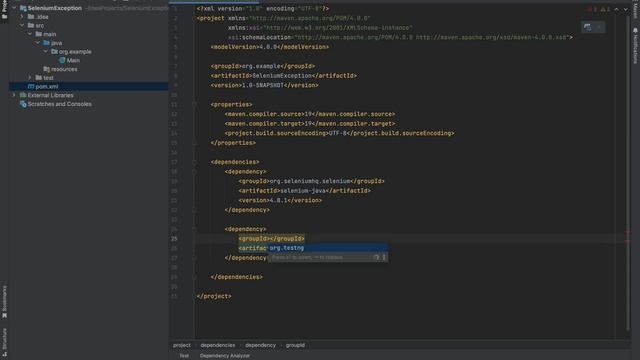Switch to the Text editor tab
Viewport: 640px width, 360px height.
[x=184, y=356]
